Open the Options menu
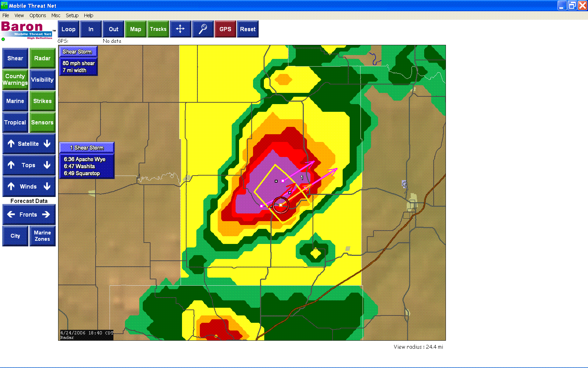 37,15
